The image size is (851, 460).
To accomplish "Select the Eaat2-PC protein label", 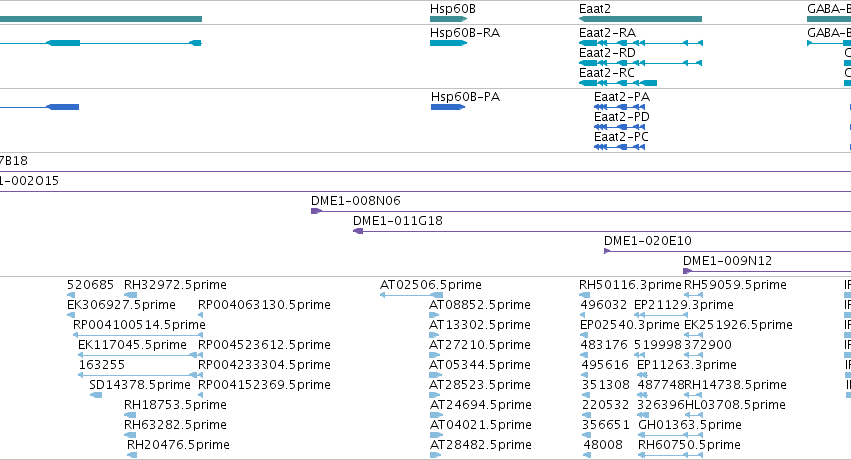I will coord(621,137).
